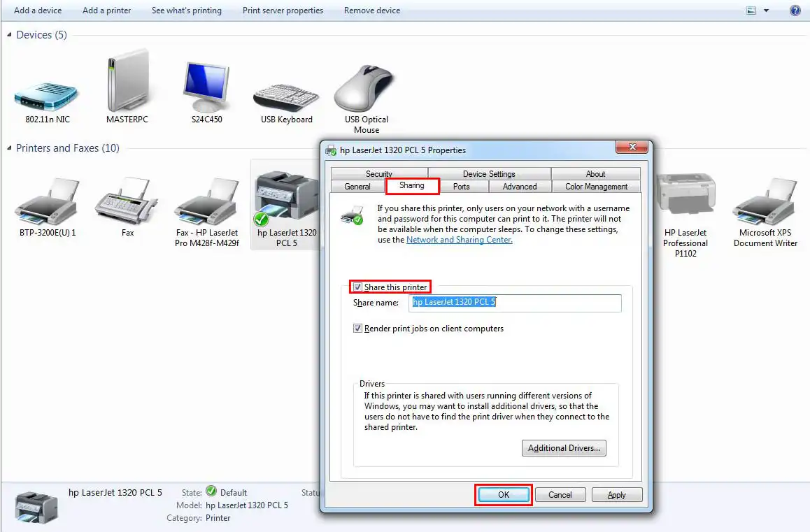Image resolution: width=810 pixels, height=532 pixels.
Task: Switch to the Ports tab
Action: tap(461, 187)
